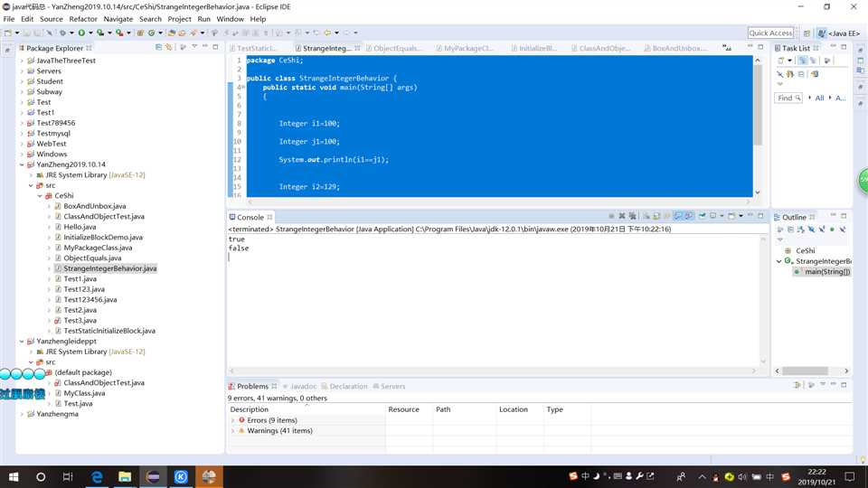
Task: Open File Explorer from the taskbar
Action: pos(125,476)
